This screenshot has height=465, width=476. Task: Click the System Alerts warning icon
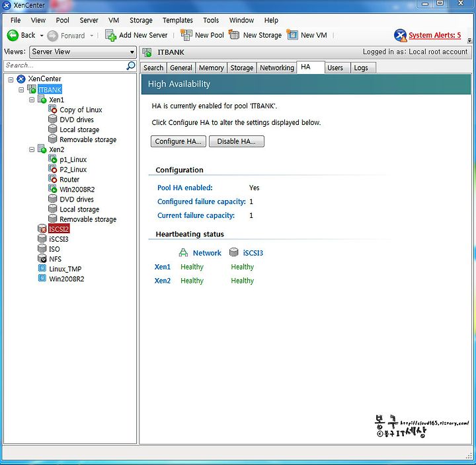[400, 36]
